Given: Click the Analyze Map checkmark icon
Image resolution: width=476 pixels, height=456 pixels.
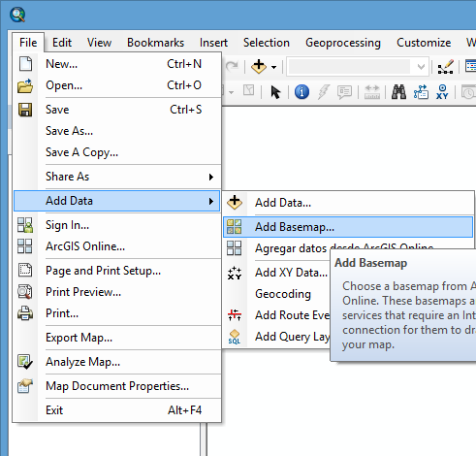Looking at the screenshot, I should click(25, 362).
